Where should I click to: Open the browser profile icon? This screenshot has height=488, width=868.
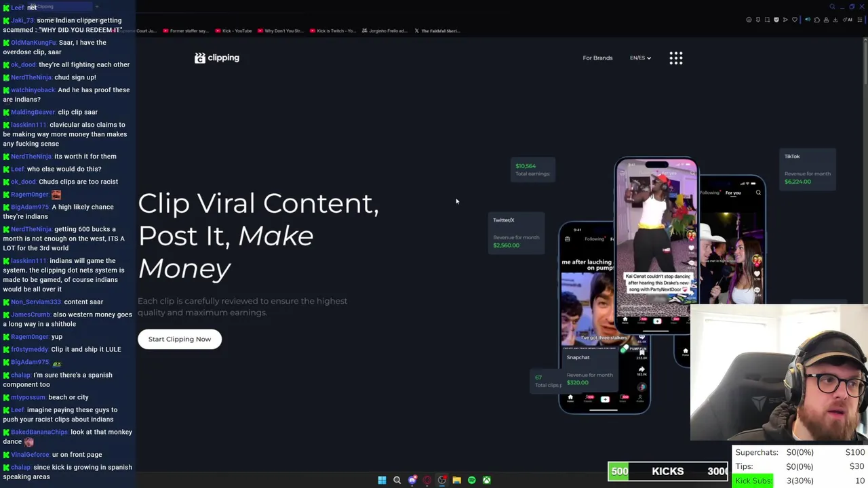(x=826, y=20)
